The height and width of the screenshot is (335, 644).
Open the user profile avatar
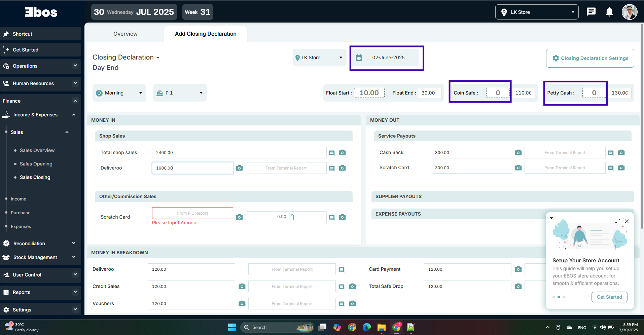630,12
